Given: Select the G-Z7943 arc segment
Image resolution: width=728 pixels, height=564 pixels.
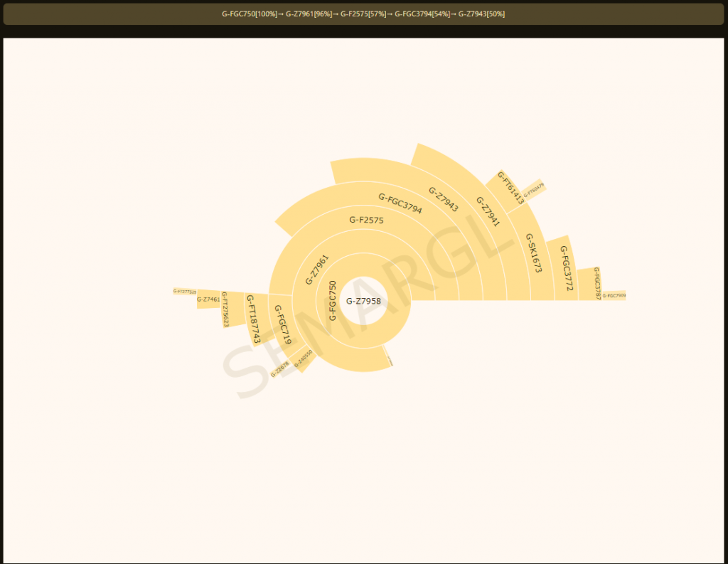Looking at the screenshot, I should tap(443, 199).
